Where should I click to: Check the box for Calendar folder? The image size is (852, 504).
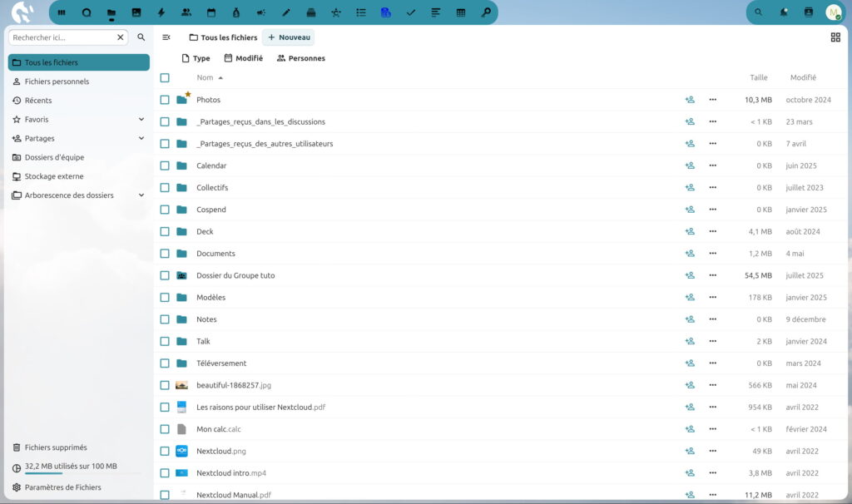(x=165, y=166)
